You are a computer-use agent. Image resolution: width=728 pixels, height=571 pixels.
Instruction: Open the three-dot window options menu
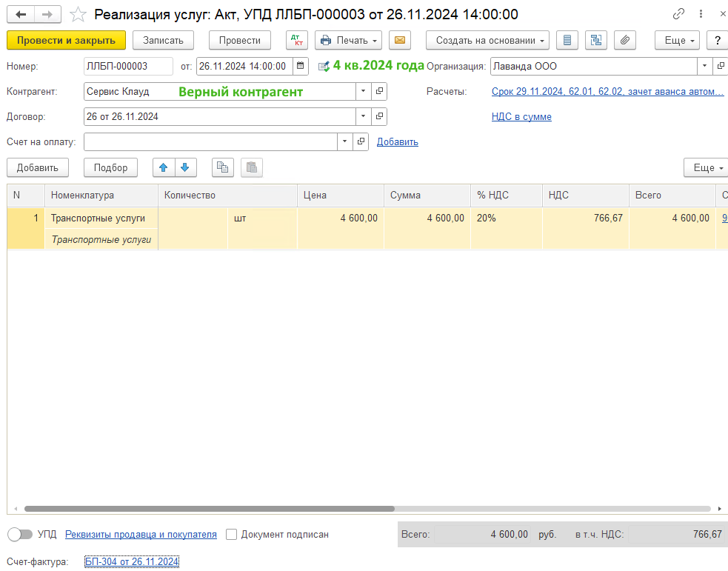pos(701,14)
